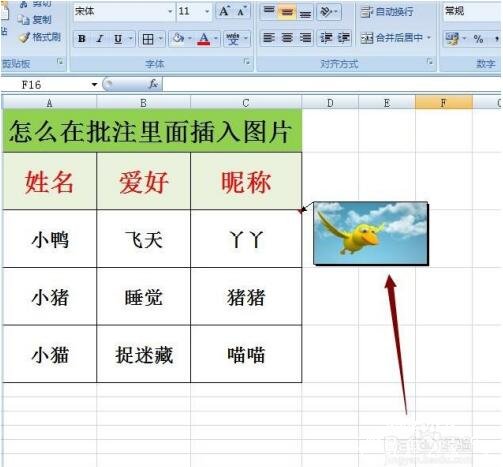Click the Copy (复制) button
Image resolution: width=503 pixels, height=467 pixels.
coord(34,20)
